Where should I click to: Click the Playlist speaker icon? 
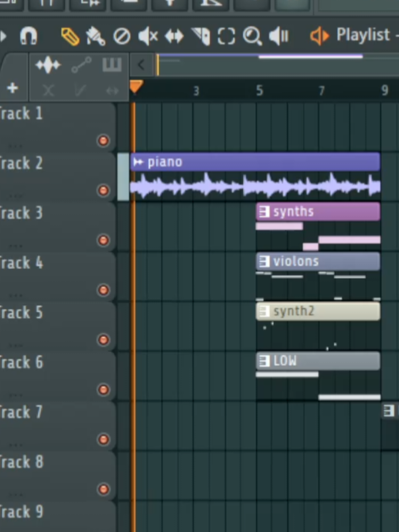[x=319, y=36]
